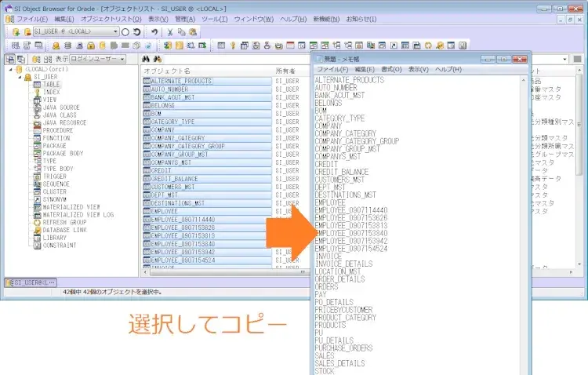
Task: Toggle the detail grid display icon
Action: click(x=48, y=59)
